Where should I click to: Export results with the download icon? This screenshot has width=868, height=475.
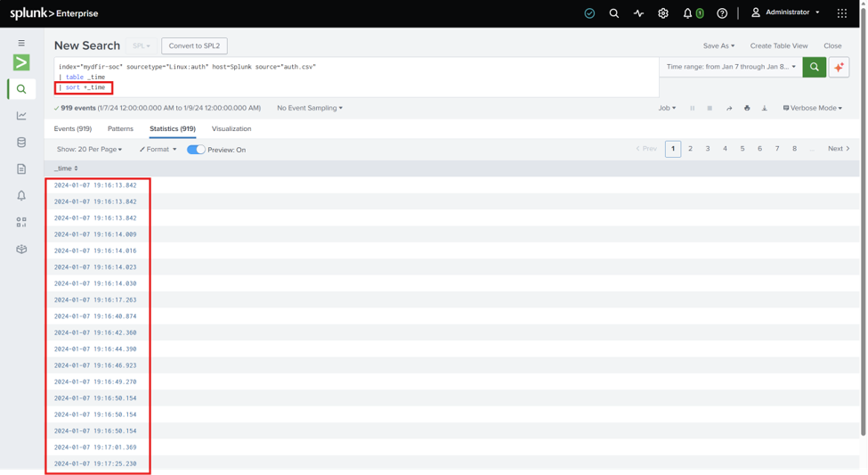click(764, 108)
